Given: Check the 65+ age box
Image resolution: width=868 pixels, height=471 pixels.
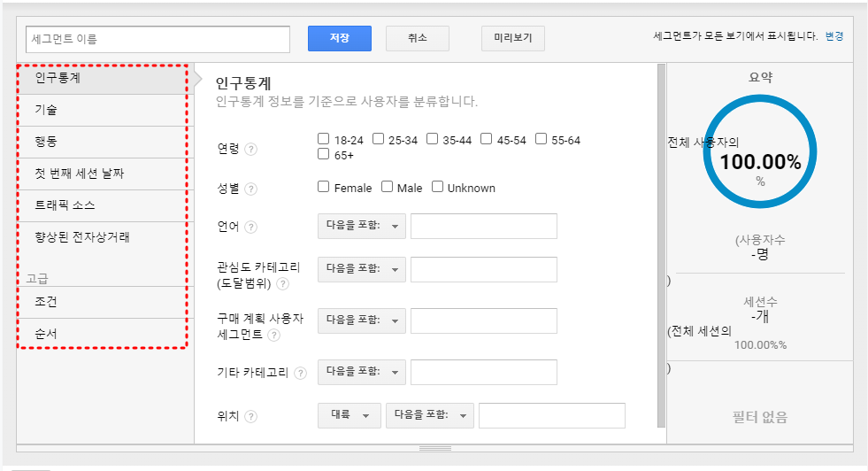Looking at the screenshot, I should (323, 153).
